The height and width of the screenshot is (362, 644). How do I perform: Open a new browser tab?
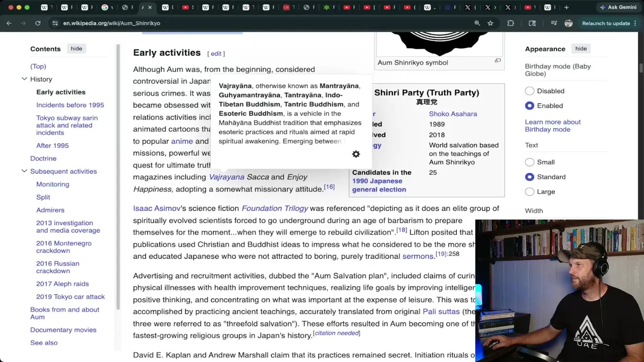pyautogui.click(x=567, y=8)
